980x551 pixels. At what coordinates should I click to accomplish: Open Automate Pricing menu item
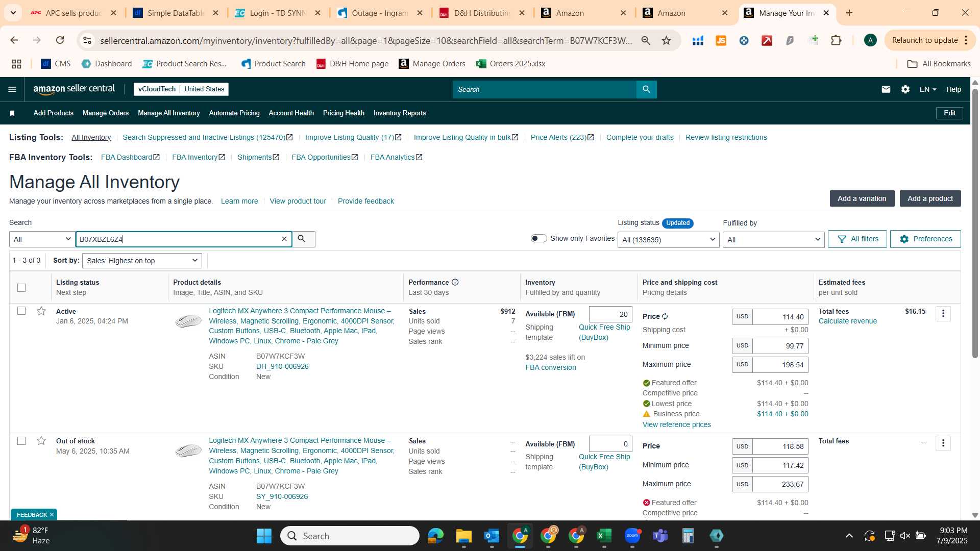click(234, 113)
